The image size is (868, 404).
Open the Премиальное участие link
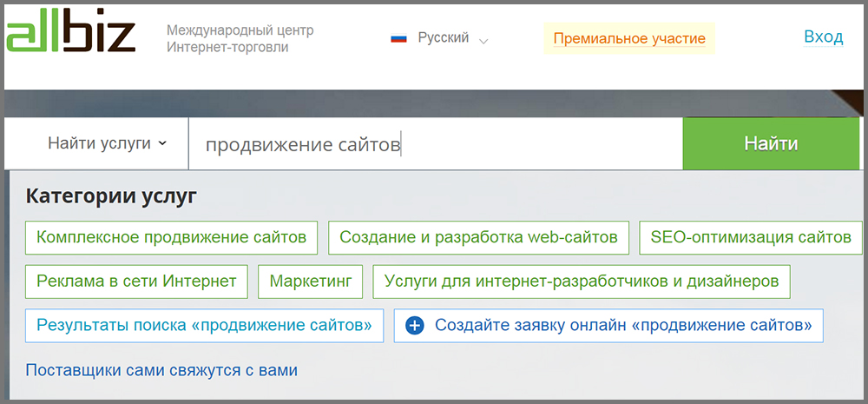click(x=629, y=39)
